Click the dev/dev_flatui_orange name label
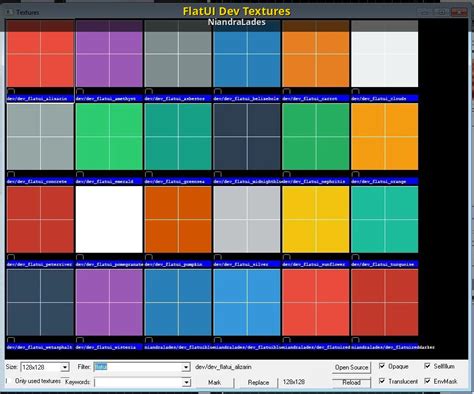Image resolution: width=474 pixels, height=394 pixels. tap(385, 181)
